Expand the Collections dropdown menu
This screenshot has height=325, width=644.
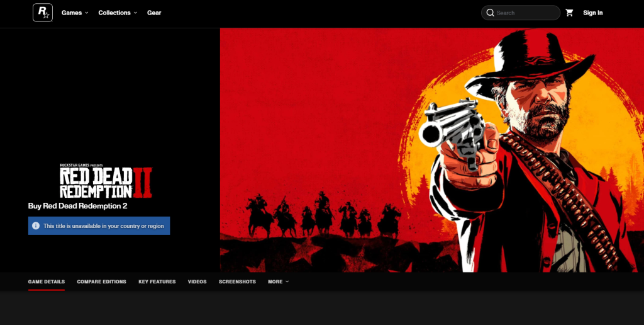click(118, 13)
